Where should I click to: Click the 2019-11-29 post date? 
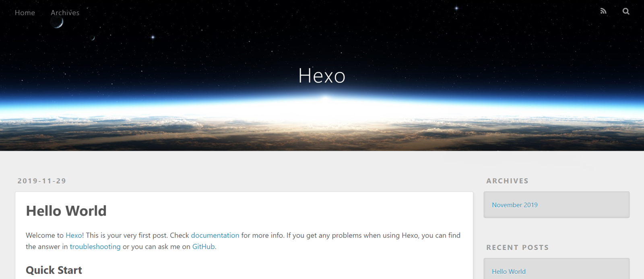point(42,181)
